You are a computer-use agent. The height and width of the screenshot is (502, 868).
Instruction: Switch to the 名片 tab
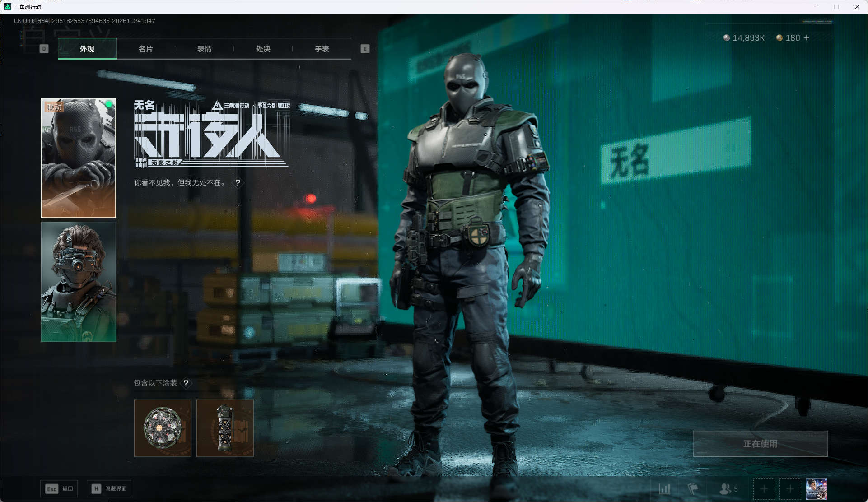coord(145,49)
